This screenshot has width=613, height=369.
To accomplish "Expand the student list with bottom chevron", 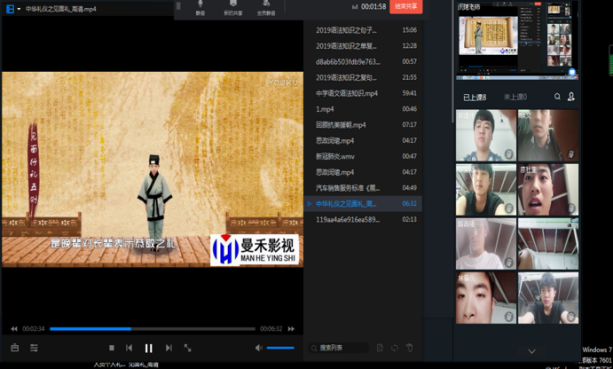I will pyautogui.click(x=532, y=351).
